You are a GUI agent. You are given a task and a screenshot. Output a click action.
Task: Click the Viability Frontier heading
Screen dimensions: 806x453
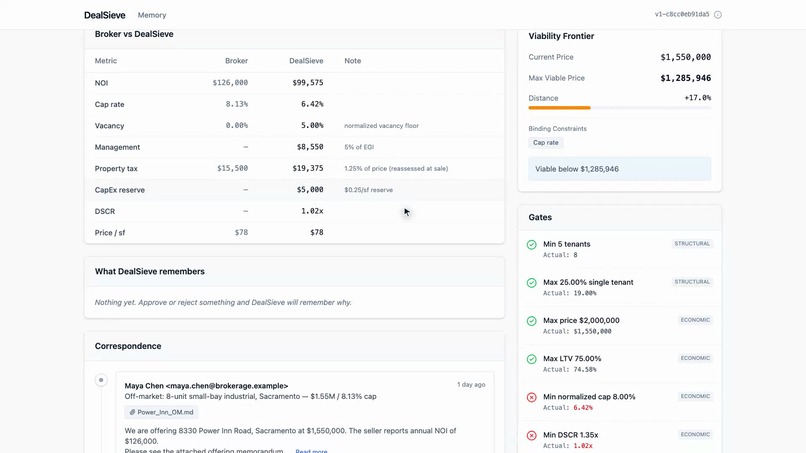click(561, 36)
